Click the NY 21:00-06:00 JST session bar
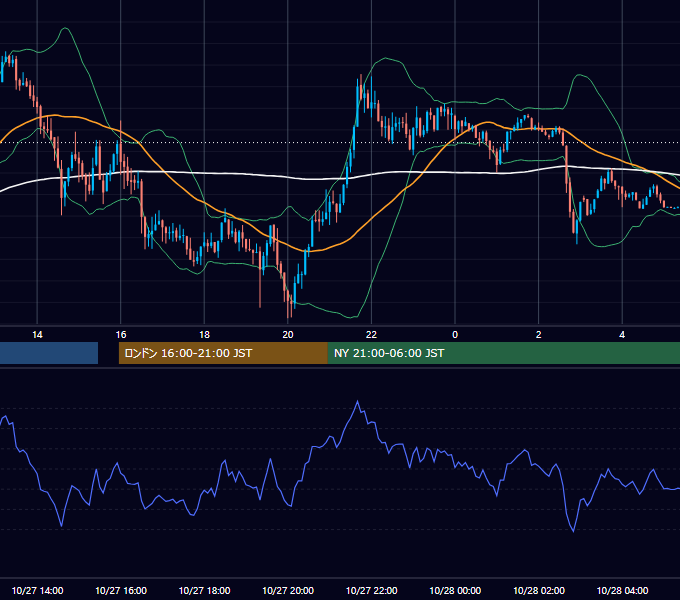The image size is (680, 600). (x=504, y=353)
